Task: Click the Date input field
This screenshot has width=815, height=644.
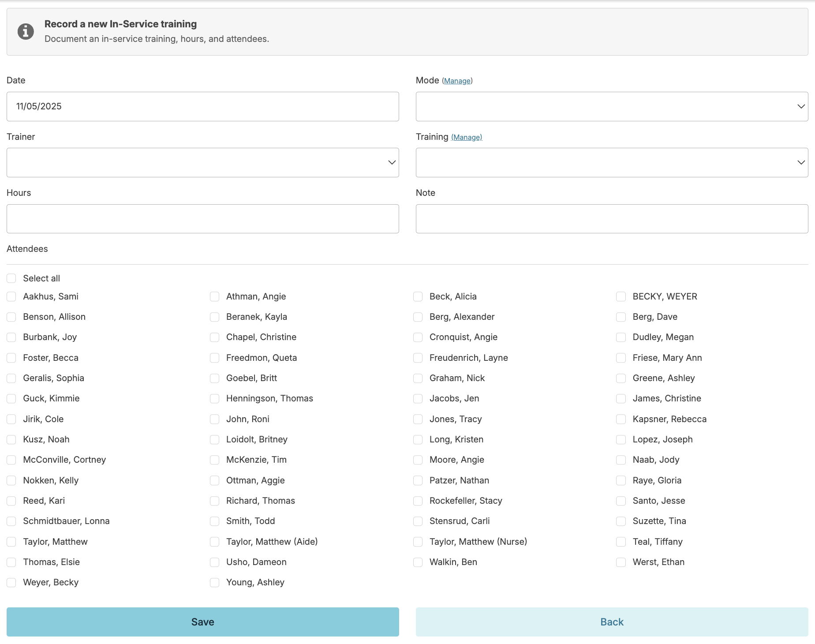Action: [x=203, y=106]
